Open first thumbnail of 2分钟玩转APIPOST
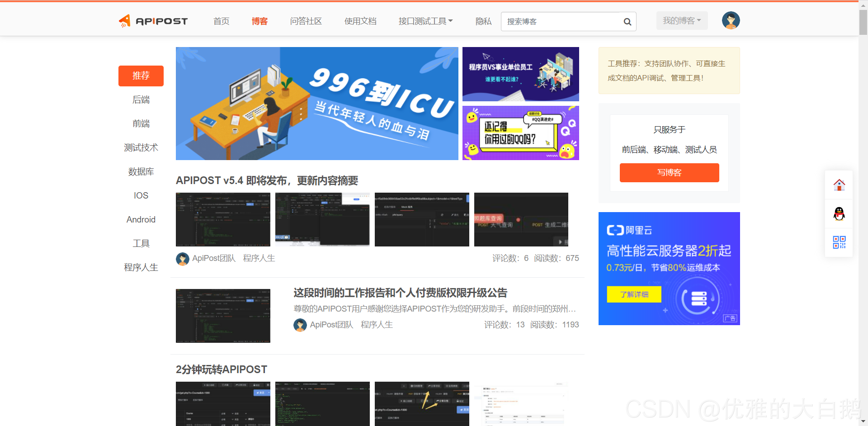Viewport: 868px width, 426px height. pos(223,404)
